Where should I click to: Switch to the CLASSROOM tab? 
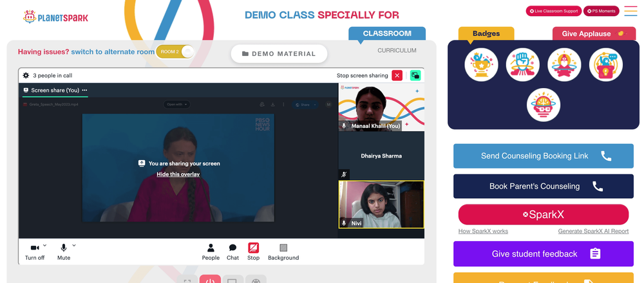click(387, 33)
